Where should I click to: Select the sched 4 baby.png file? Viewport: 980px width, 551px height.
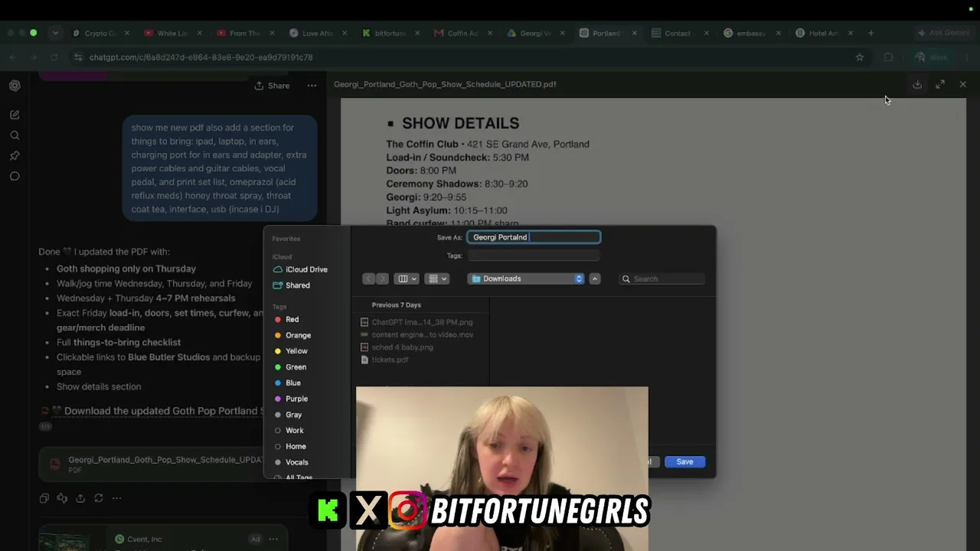pyautogui.click(x=397, y=347)
